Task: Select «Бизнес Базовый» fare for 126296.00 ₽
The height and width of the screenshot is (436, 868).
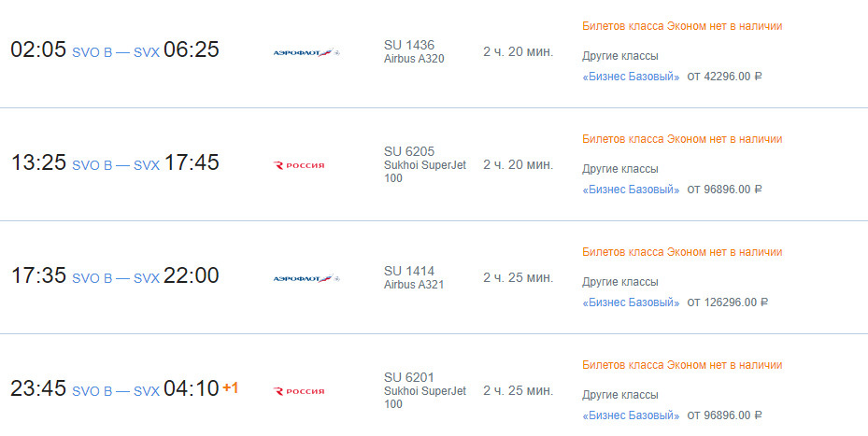Action: click(x=631, y=302)
